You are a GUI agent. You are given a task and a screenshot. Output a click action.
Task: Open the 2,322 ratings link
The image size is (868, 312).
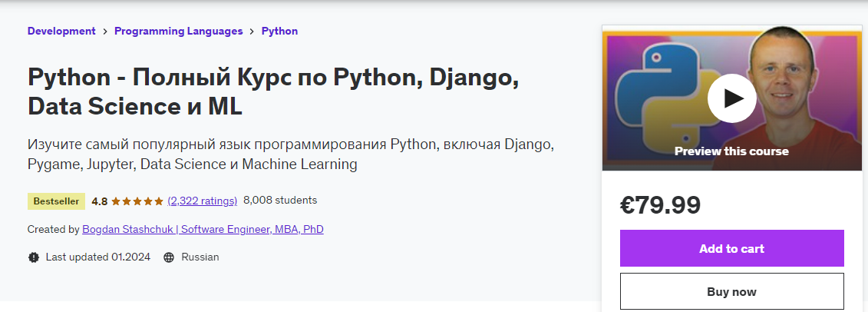point(203,201)
